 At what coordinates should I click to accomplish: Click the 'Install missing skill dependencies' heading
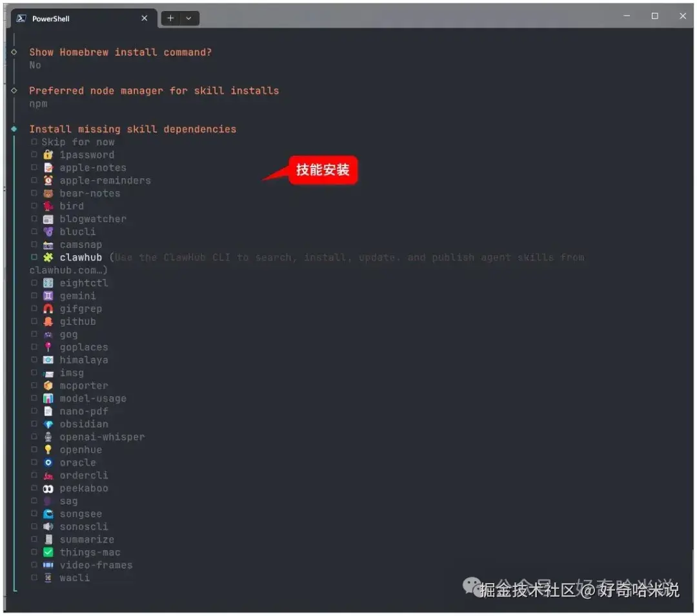[x=133, y=129]
